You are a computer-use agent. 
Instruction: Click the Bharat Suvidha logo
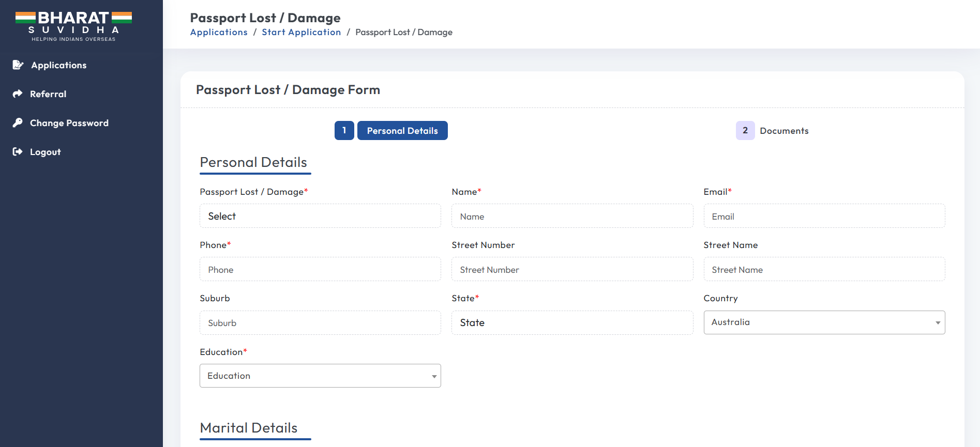(73, 25)
